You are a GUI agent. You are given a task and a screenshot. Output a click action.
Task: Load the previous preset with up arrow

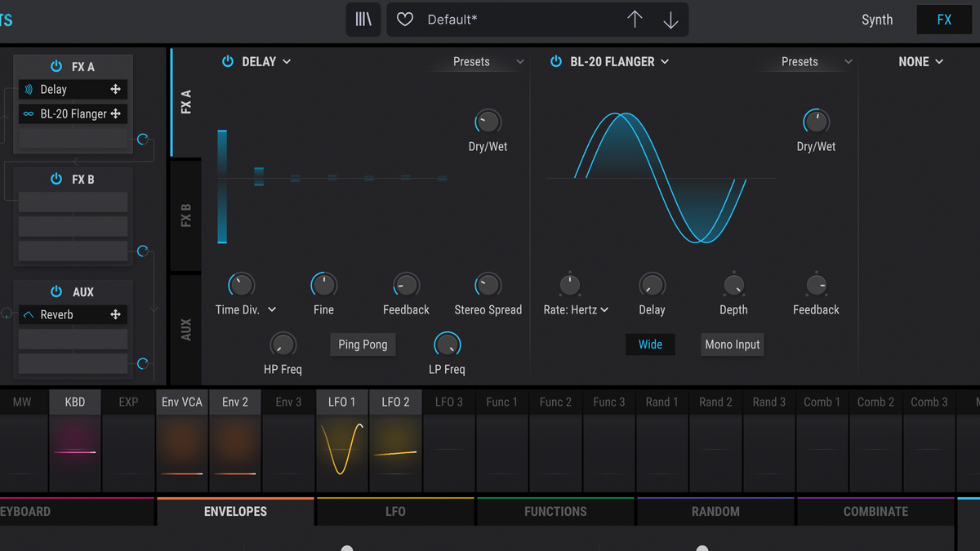[x=635, y=19]
